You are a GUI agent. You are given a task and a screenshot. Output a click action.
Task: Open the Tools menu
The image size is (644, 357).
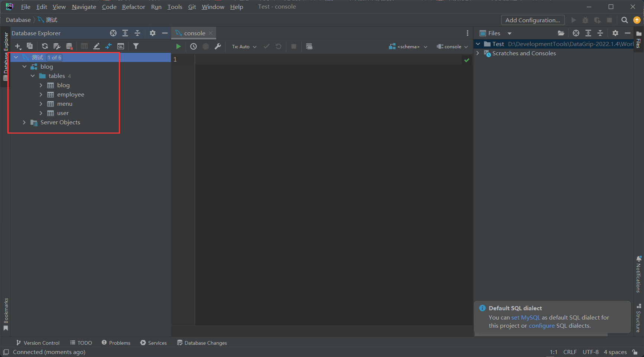click(x=175, y=7)
